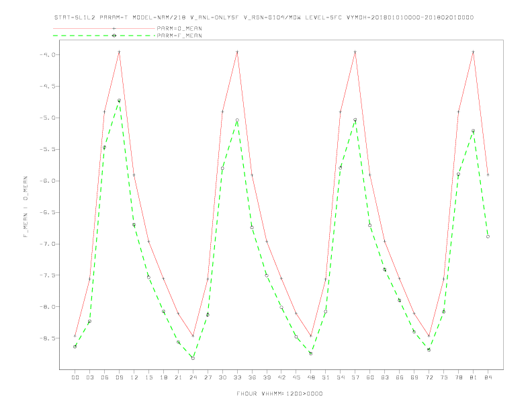Click the FHOUR VHHMM:1200>0000 axis label

[279, 394]
